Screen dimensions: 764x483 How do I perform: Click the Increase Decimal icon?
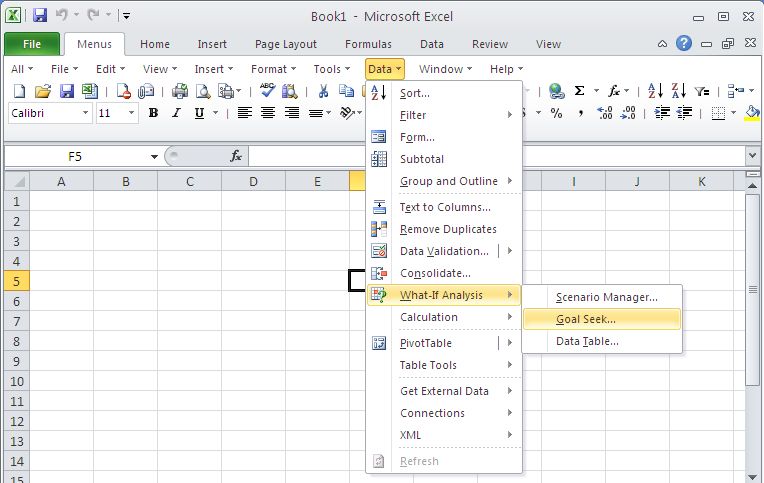tap(604, 114)
